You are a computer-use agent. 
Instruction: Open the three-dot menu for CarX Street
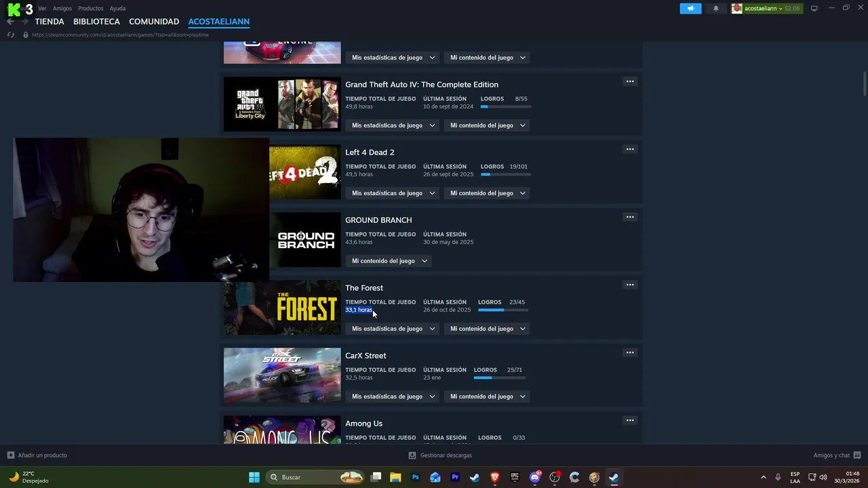(630, 352)
